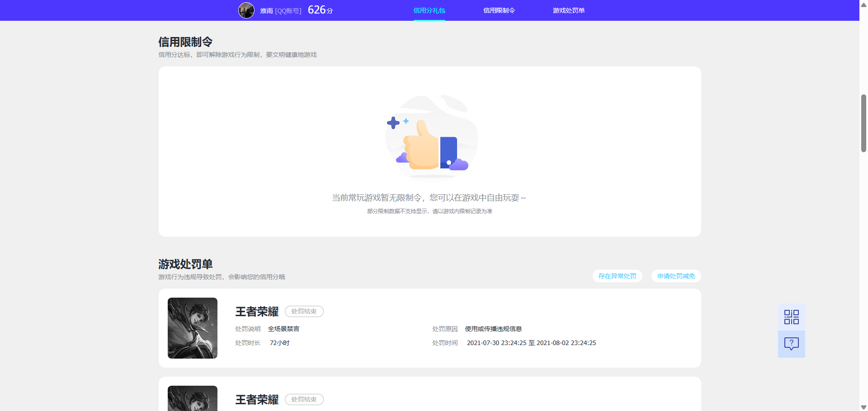Viewport: 868px width, 411px height.
Task: Click the 处罚时间 label
Action: pyautogui.click(x=445, y=343)
